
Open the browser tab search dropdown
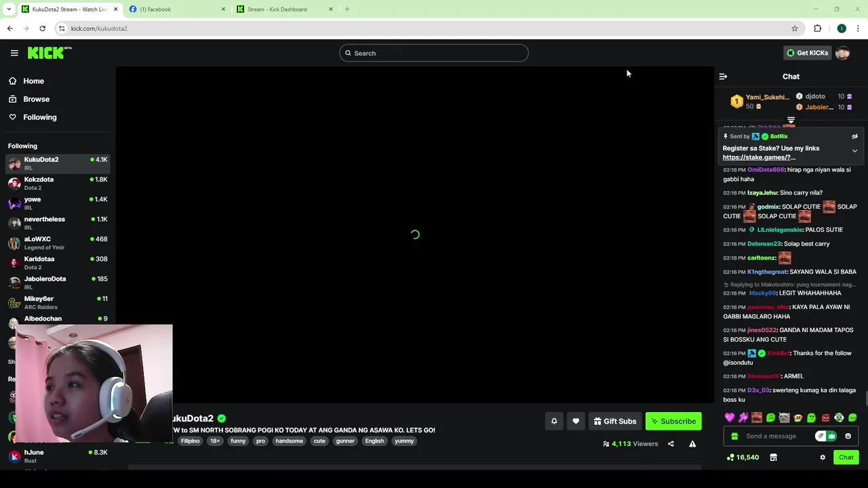(x=8, y=9)
